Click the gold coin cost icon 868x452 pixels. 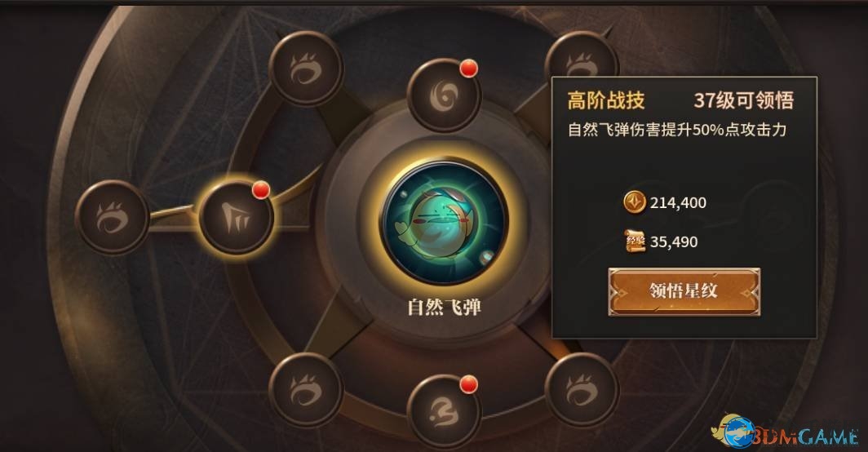coord(635,202)
